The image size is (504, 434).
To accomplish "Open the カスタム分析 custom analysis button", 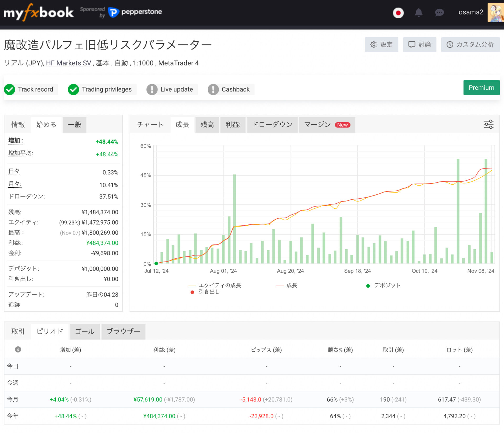I will tap(470, 45).
